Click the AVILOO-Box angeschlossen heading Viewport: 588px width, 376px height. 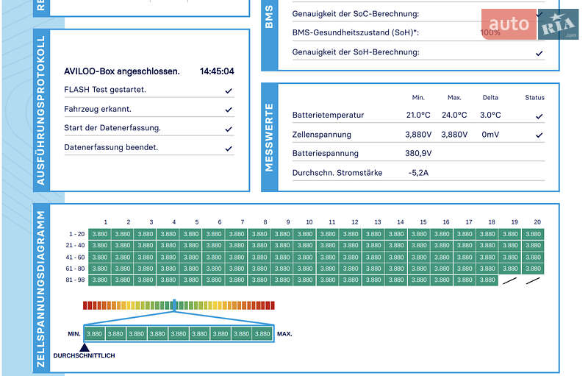pos(122,71)
